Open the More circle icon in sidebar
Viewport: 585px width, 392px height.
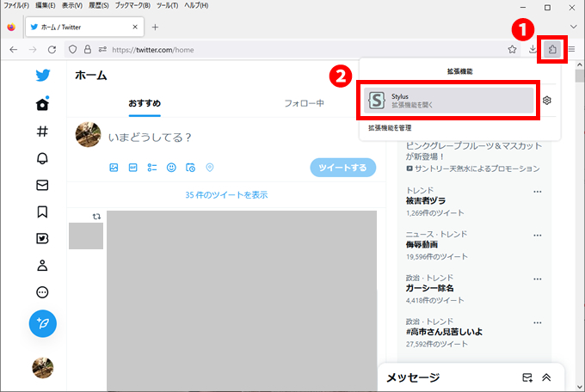[42, 292]
